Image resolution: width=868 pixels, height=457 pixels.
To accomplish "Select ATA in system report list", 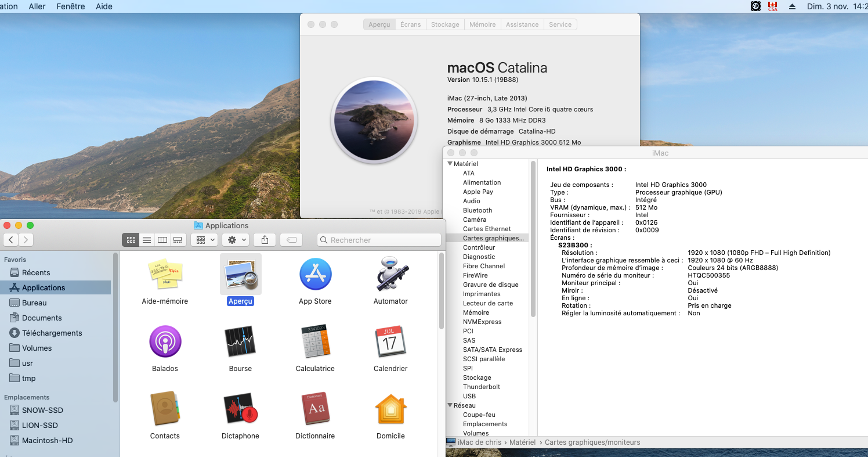I will click(468, 173).
